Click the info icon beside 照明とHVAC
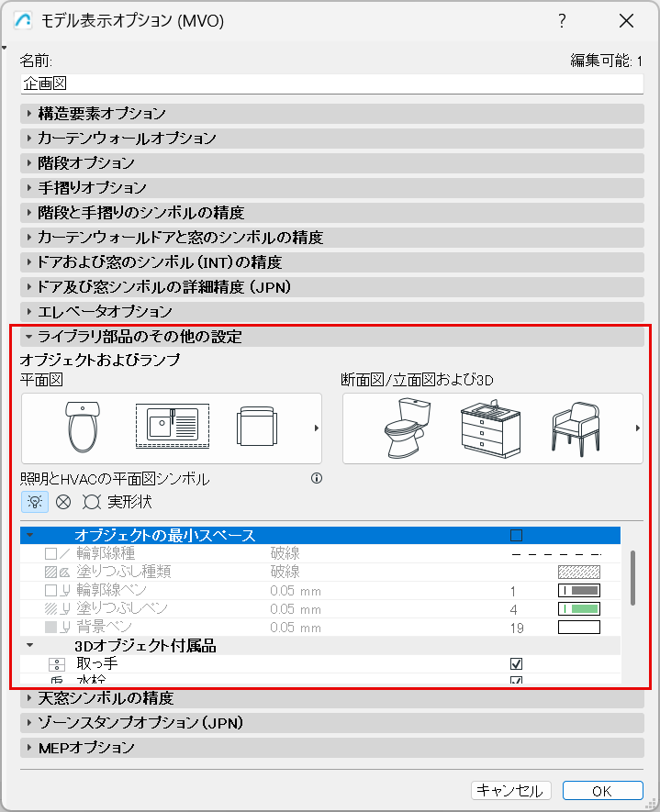This screenshot has width=660, height=812. point(317,478)
